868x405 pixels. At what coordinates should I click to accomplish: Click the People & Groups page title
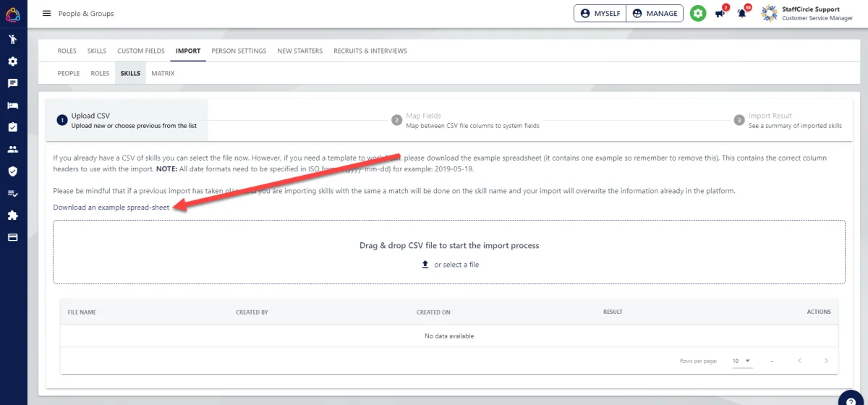pyautogui.click(x=86, y=14)
